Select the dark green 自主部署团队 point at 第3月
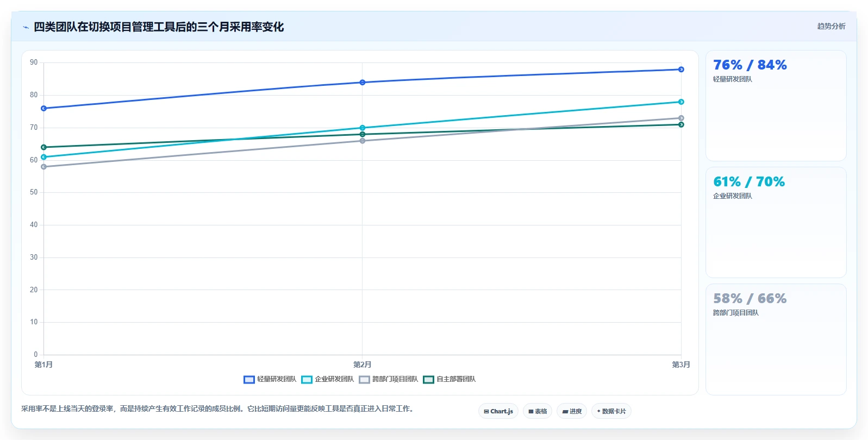The image size is (868, 440). point(681,124)
